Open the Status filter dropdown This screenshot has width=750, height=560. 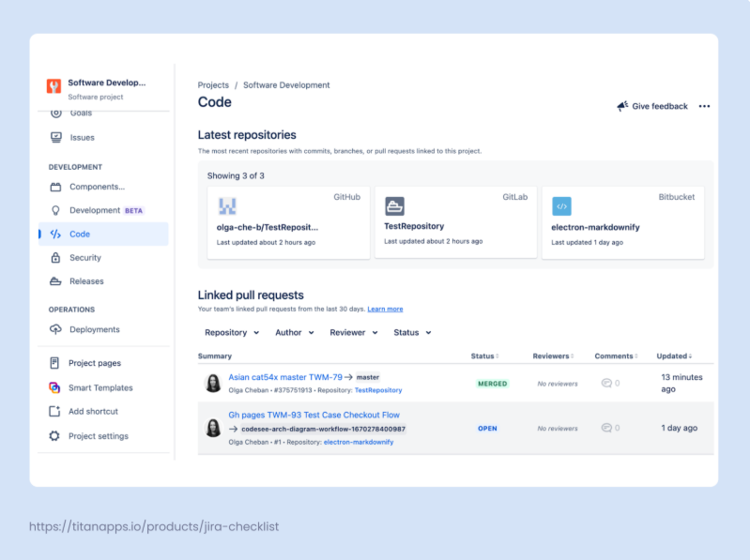(x=412, y=332)
